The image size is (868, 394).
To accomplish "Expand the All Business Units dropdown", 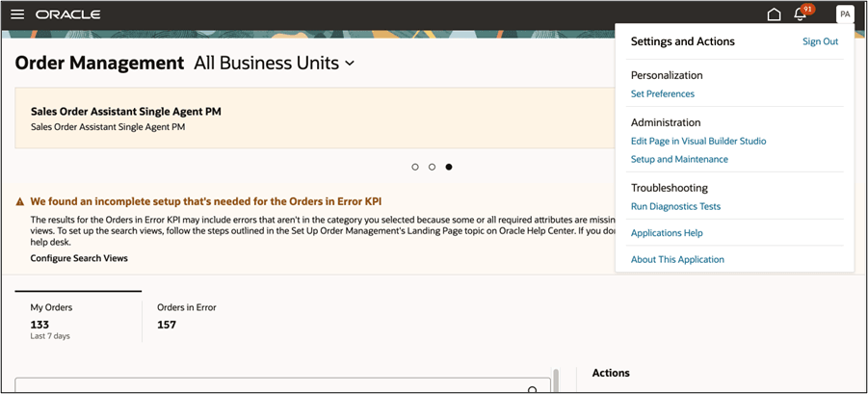I will 274,63.
